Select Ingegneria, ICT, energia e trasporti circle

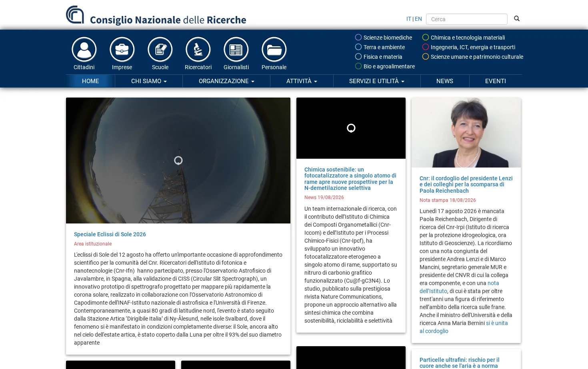[426, 47]
